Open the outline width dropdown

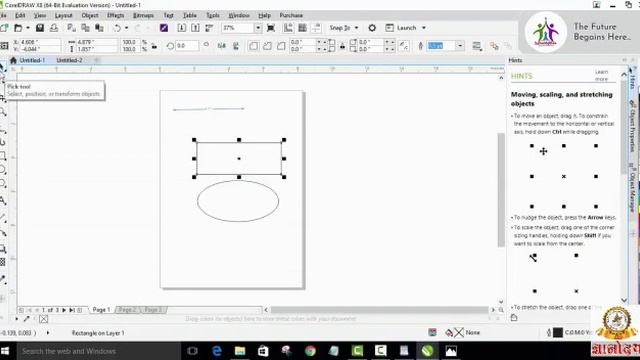[x=460, y=46]
